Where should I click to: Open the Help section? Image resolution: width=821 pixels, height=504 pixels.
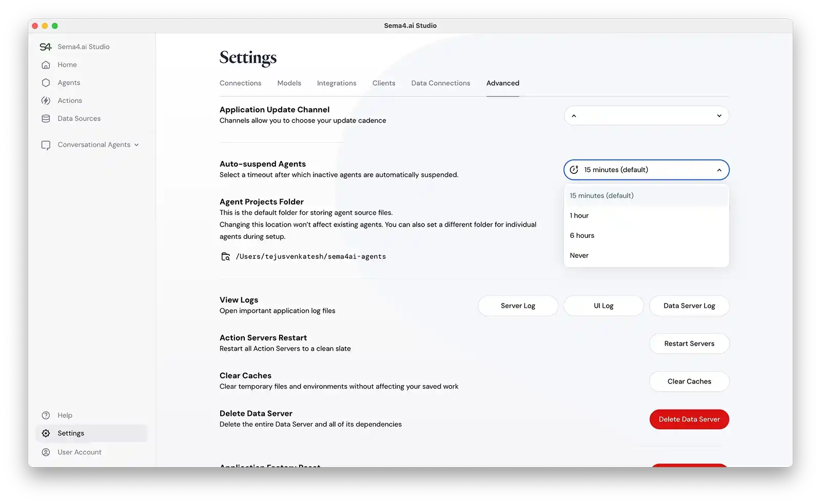[64, 415]
